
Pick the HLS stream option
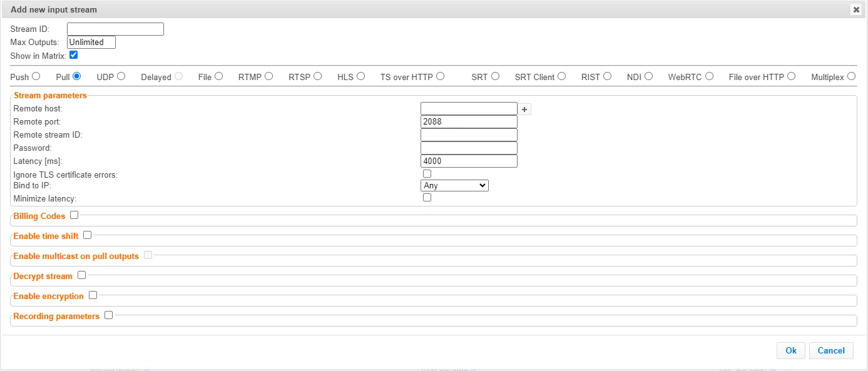361,76
